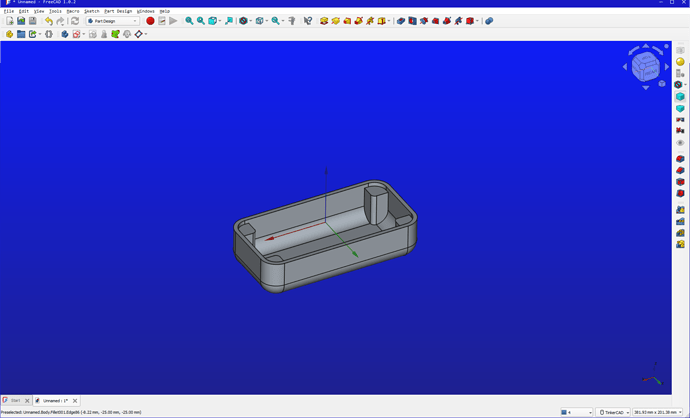The height and width of the screenshot is (418, 690).
Task: Switch to the Start tab
Action: click(14, 401)
